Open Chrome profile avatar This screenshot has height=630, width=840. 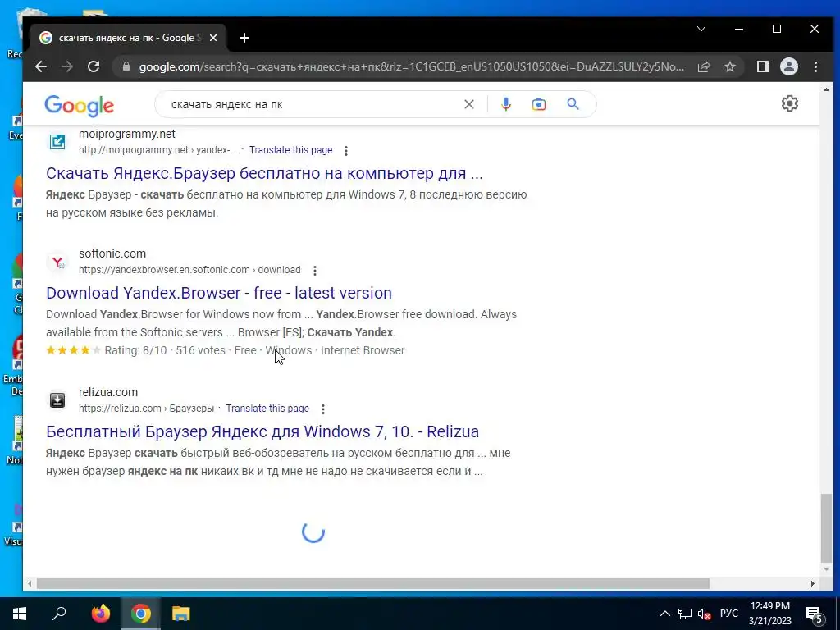[788, 66]
